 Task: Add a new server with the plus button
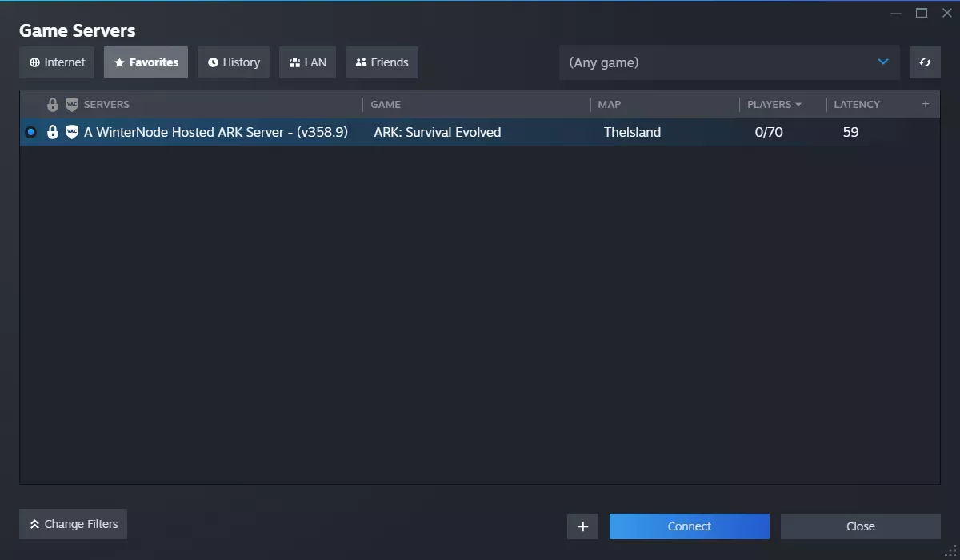click(582, 526)
